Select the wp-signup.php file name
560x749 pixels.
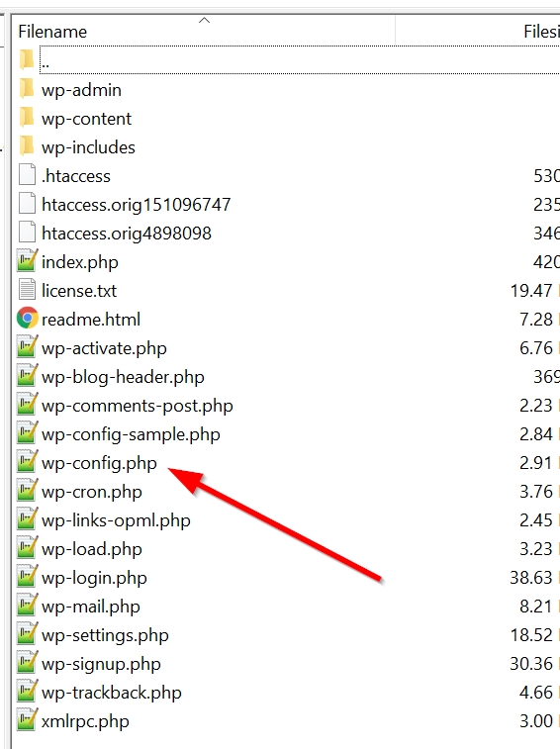click(x=101, y=663)
